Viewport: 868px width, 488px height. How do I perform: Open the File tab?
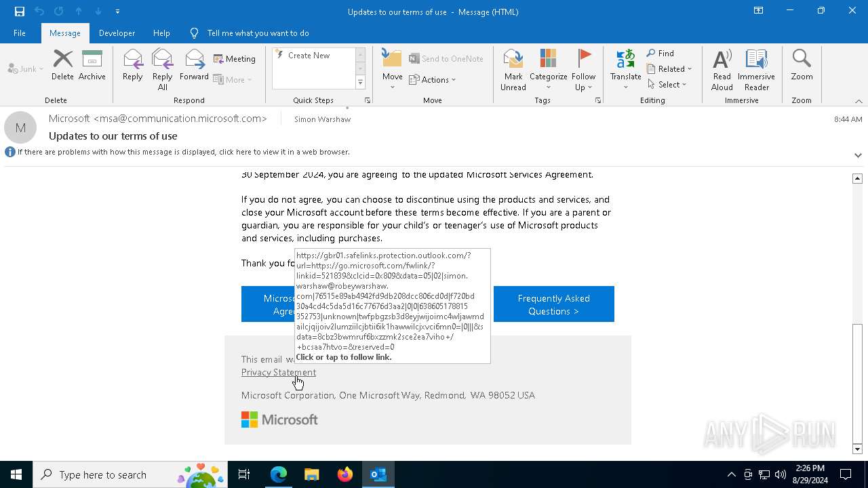pos(20,33)
